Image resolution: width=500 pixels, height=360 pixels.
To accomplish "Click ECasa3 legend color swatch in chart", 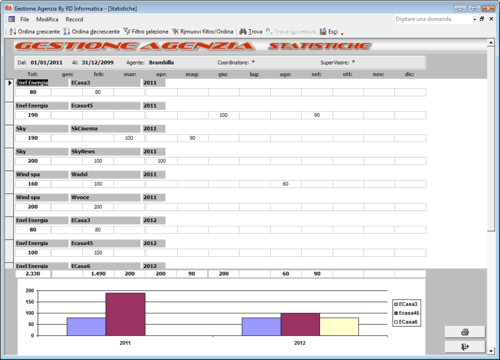I will 396,304.
